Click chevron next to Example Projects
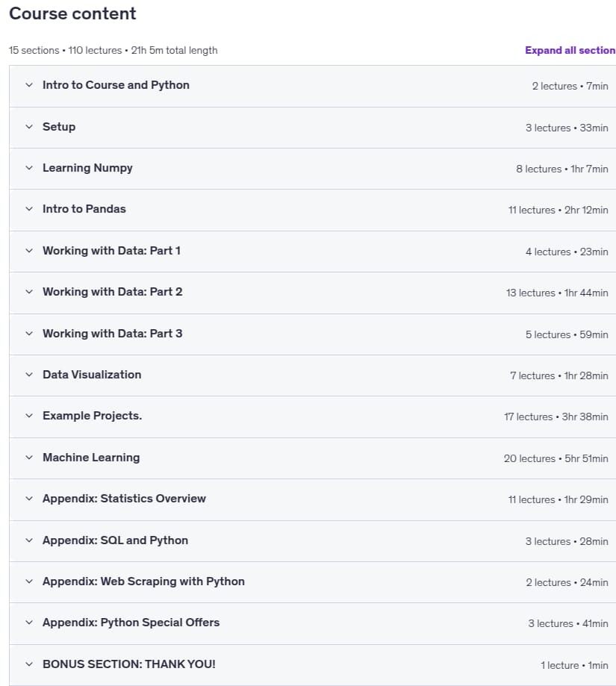 [29, 416]
